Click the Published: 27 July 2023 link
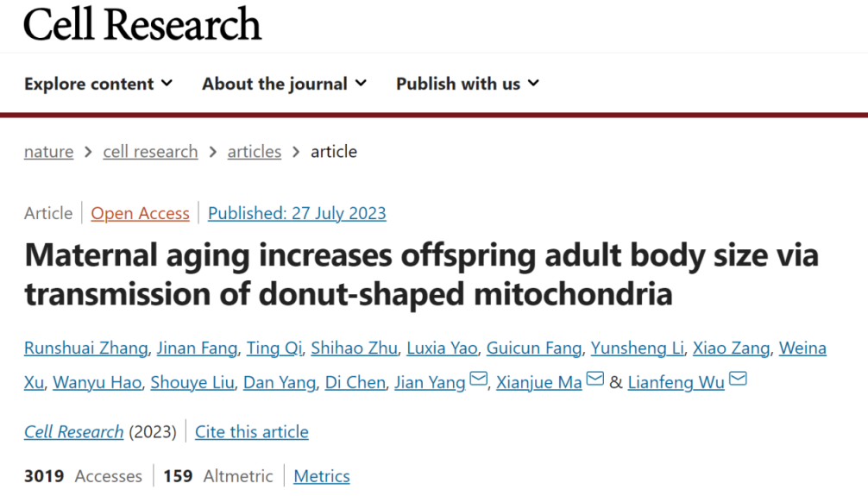Image resolution: width=868 pixels, height=496 pixels. click(297, 214)
